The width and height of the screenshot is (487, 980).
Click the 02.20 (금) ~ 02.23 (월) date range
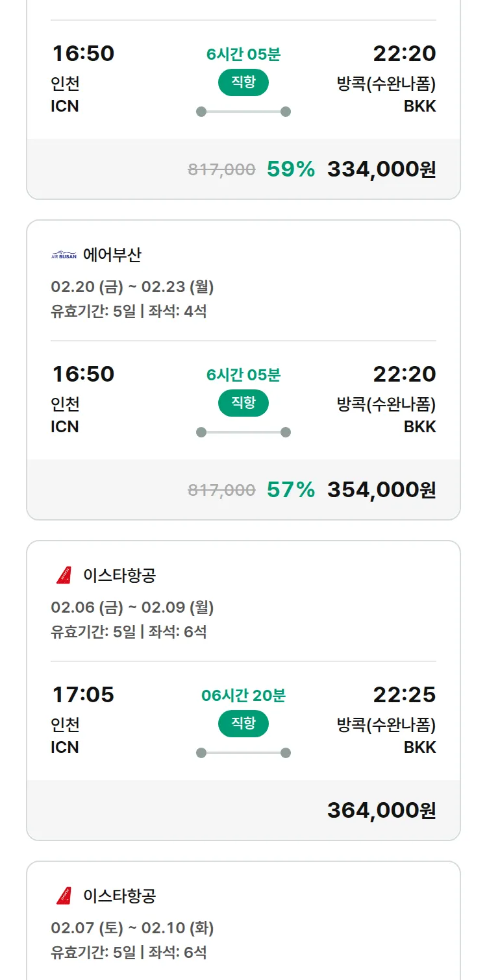(132, 287)
